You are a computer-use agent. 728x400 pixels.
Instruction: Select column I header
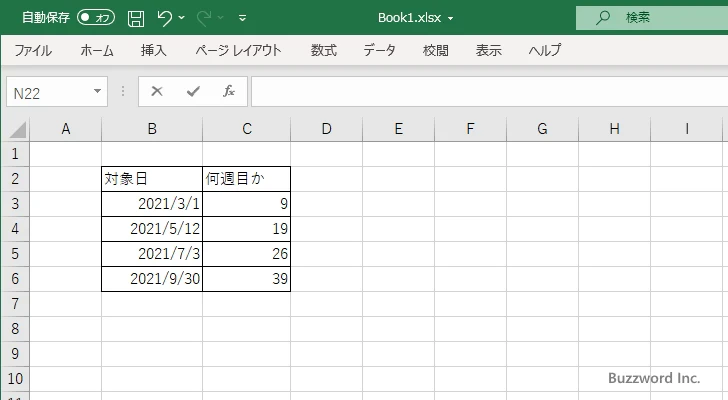686,129
